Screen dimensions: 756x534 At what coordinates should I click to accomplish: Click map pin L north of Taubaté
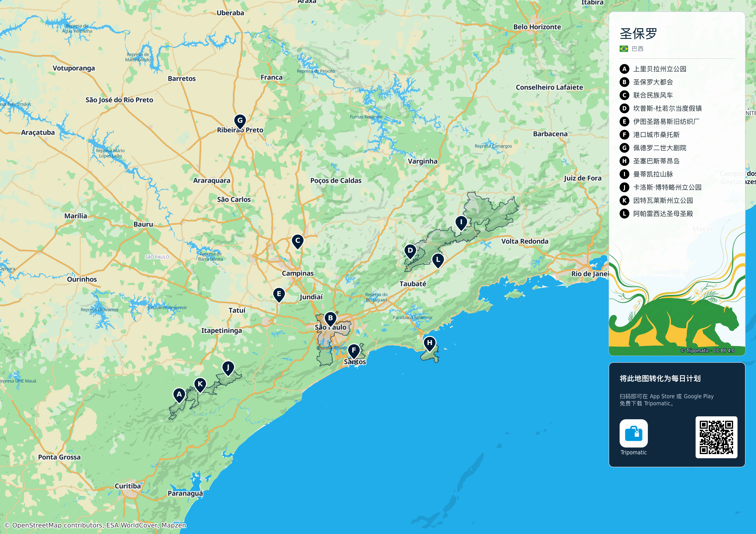[438, 261]
